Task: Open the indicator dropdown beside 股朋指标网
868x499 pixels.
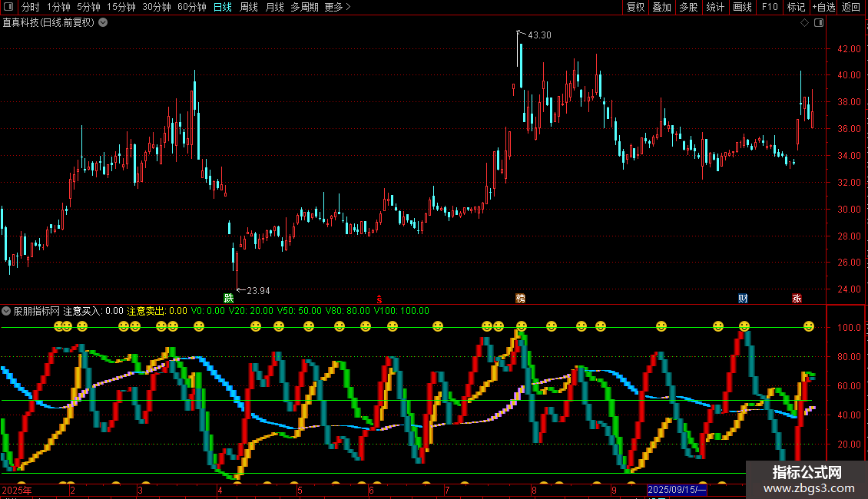Action: click(6, 311)
